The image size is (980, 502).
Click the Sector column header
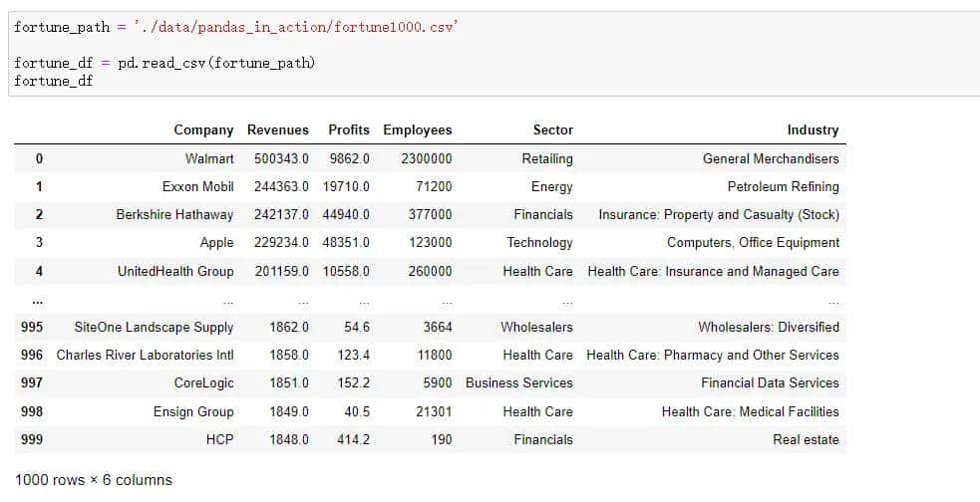[x=552, y=129]
